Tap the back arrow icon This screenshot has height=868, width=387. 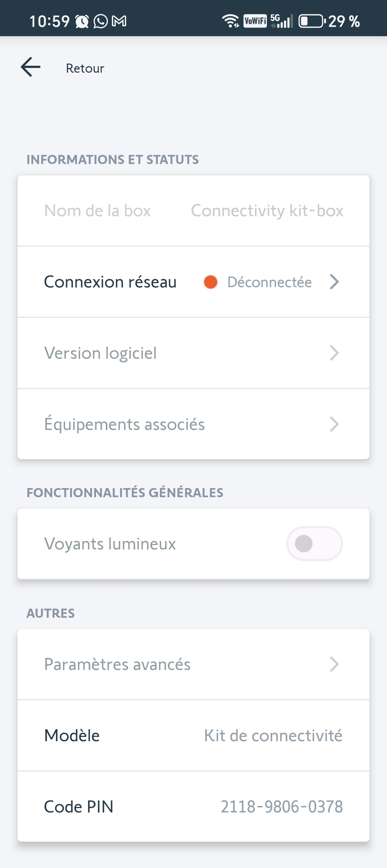click(x=31, y=67)
